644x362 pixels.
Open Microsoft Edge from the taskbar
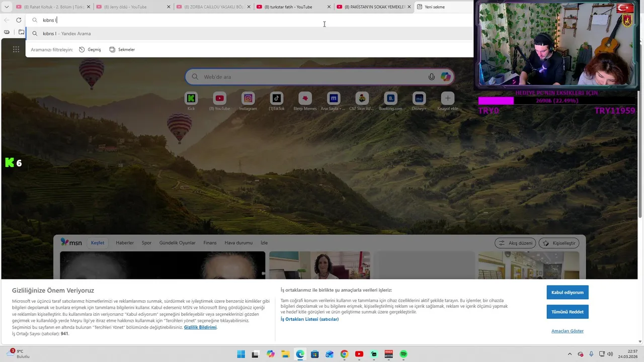coord(300,354)
